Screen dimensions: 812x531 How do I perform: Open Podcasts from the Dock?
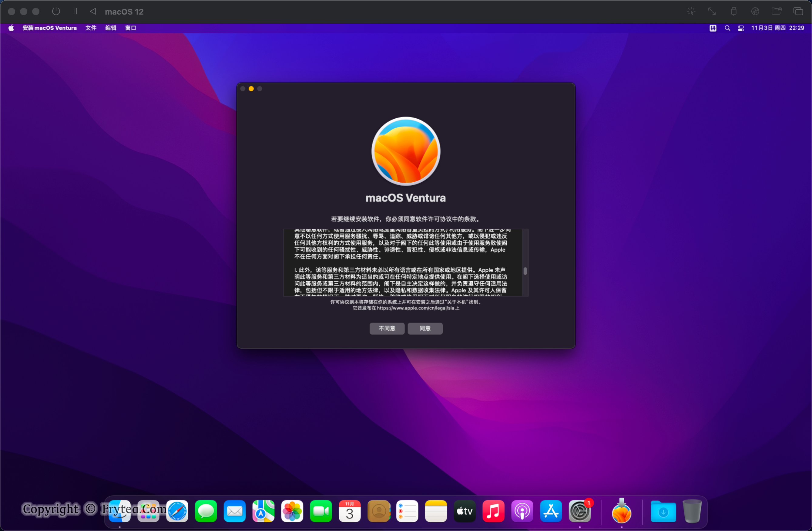(x=522, y=511)
